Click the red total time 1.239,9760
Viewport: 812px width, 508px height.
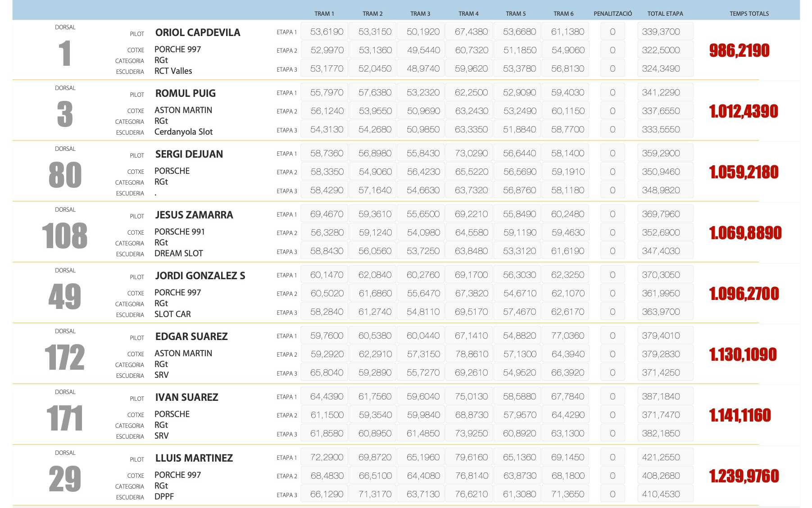[x=744, y=476]
